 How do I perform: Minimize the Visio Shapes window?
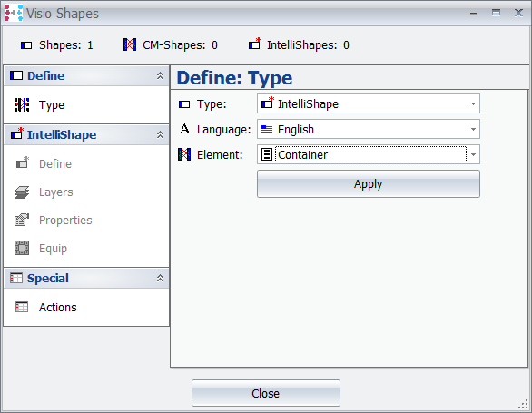474,14
